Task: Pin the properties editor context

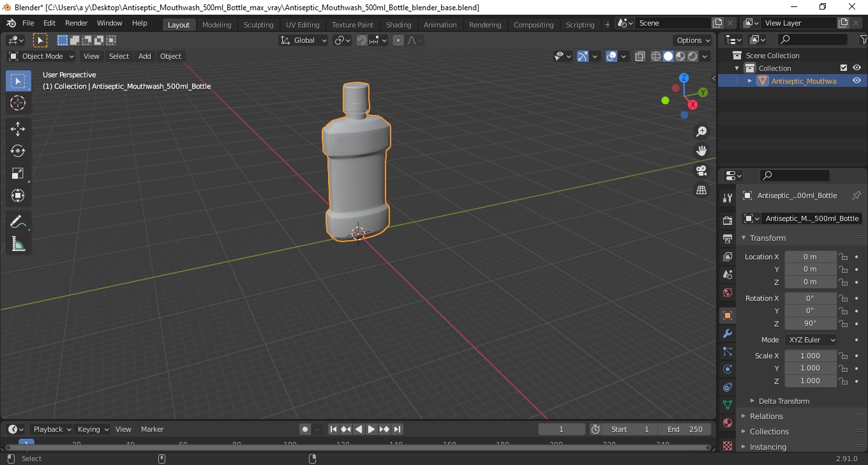Action: click(x=857, y=195)
